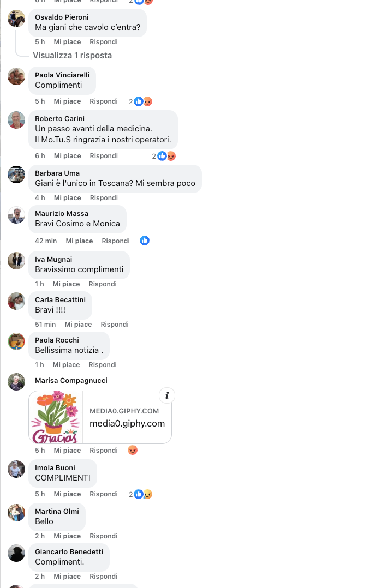This screenshot has height=588, width=382.
Task: Open the 42 min timestamp on Maurizio's comment
Action: click(46, 241)
